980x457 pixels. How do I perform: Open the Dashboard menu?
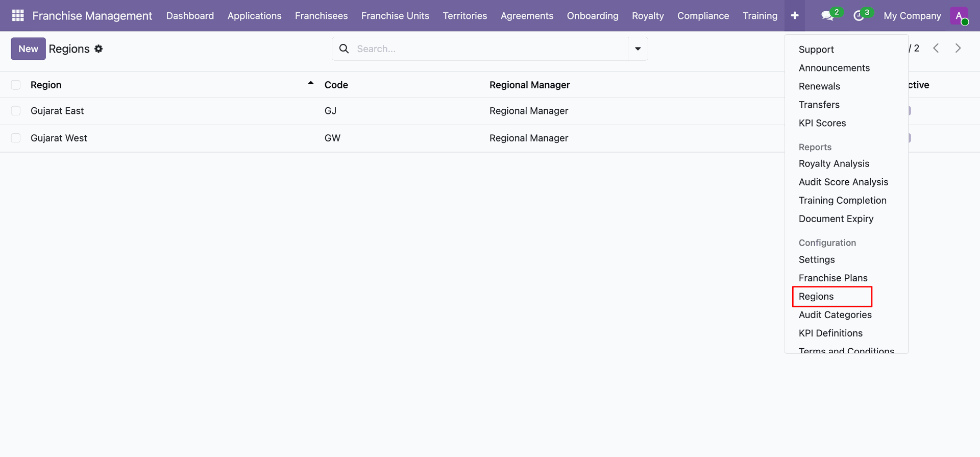pyautogui.click(x=190, y=16)
